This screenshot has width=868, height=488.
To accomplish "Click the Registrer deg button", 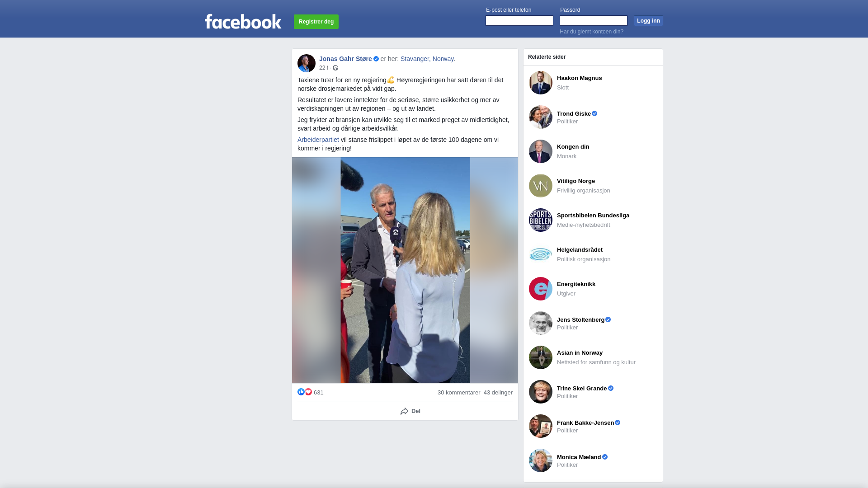I will pyautogui.click(x=316, y=22).
